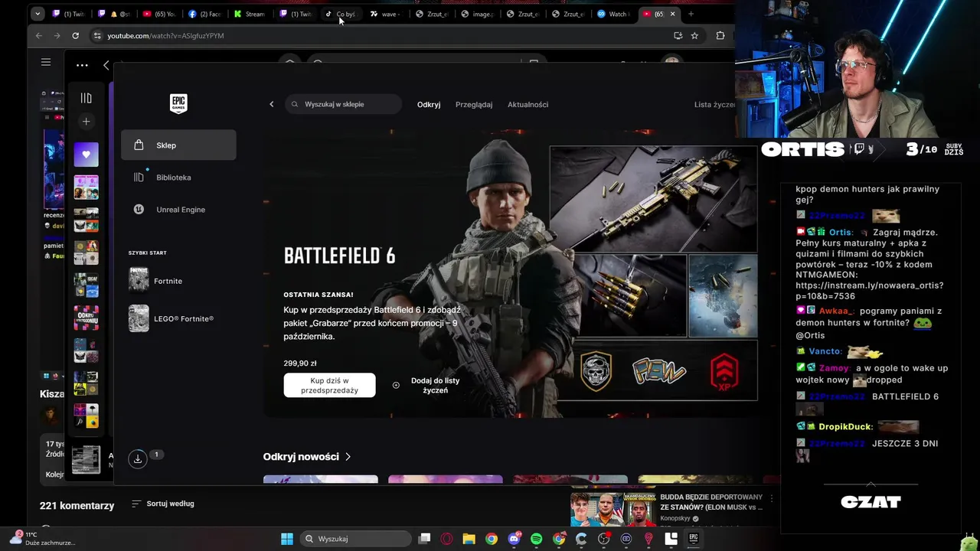980x551 pixels.
Task: Switch to the Facebook browser tab
Action: point(204,14)
